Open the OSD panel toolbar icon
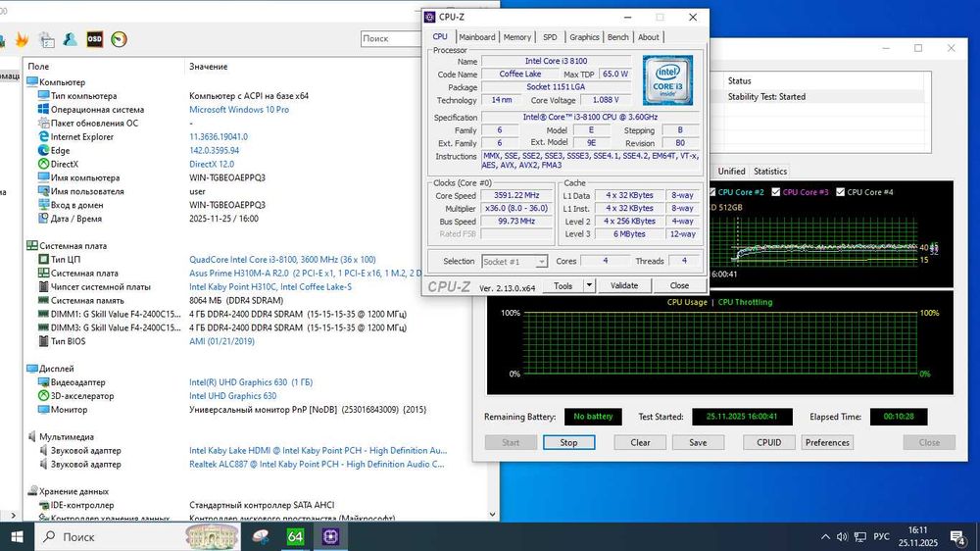Screen dimensions: 980x551 [x=94, y=39]
